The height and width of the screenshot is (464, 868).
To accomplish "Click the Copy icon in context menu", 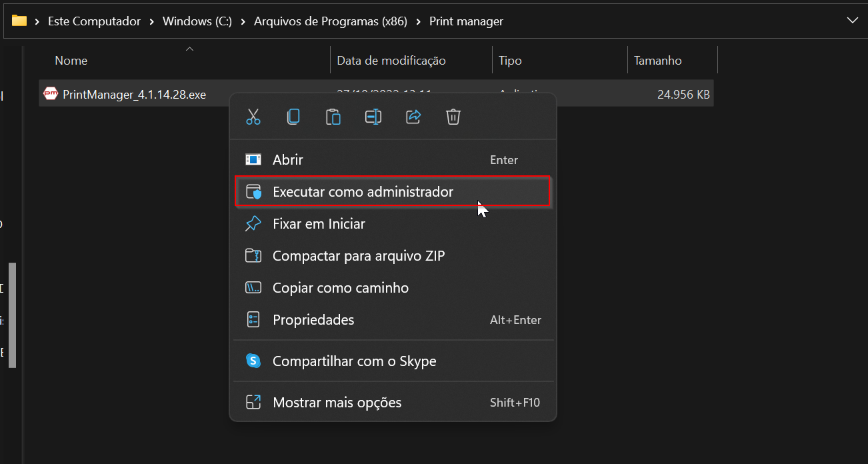I will pos(293,117).
